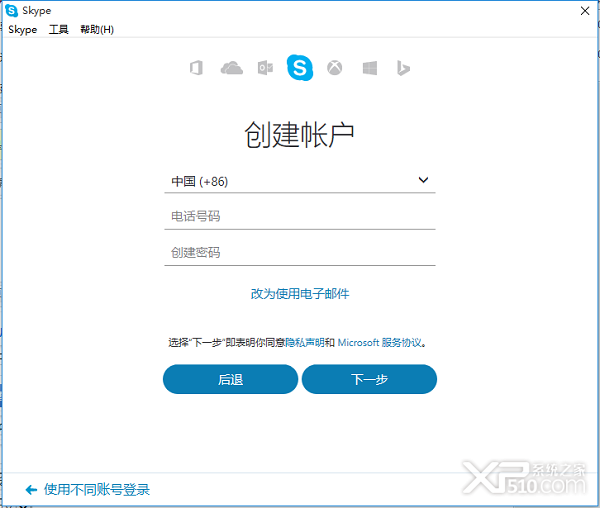Click the 创建密码 input field
The height and width of the screenshot is (508, 600).
tap(300, 252)
